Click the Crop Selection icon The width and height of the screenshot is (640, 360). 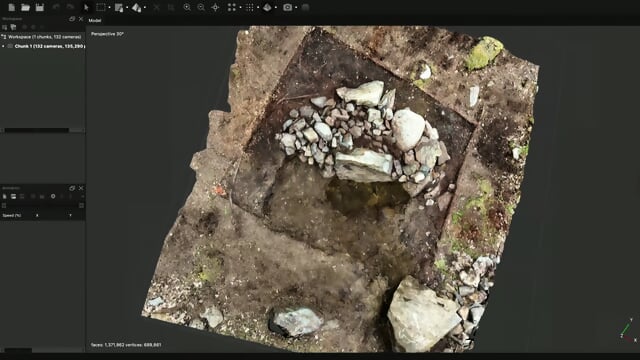click(x=171, y=7)
